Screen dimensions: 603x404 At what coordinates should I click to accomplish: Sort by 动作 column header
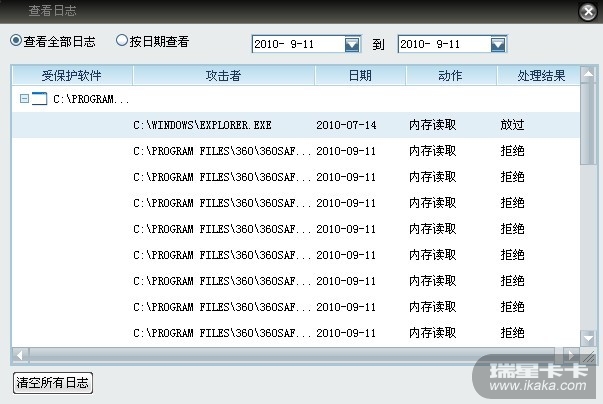click(x=451, y=75)
